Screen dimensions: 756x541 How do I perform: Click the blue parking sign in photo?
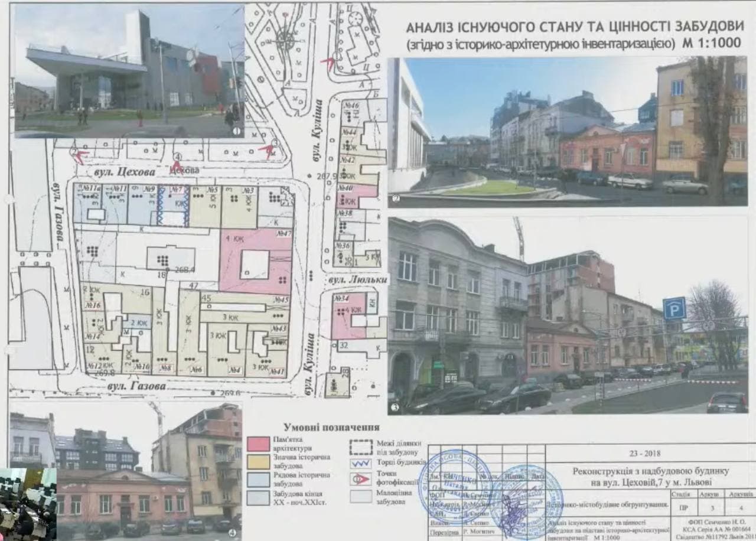click(674, 308)
